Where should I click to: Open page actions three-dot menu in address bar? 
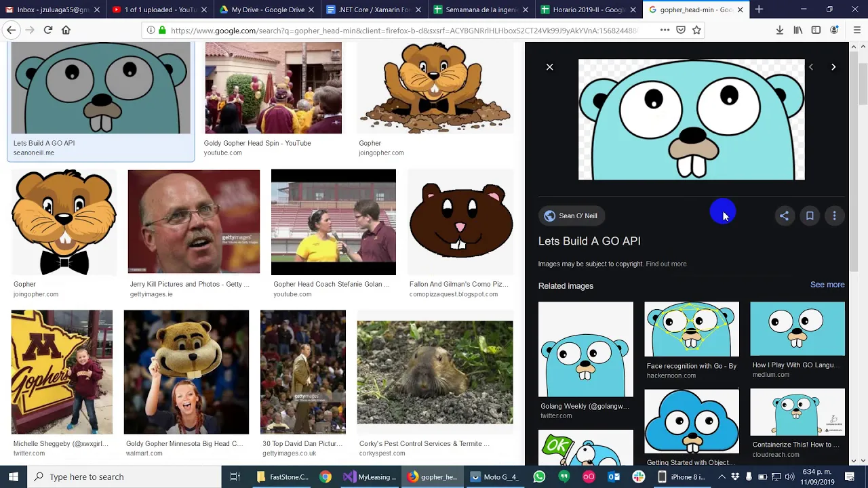tap(665, 30)
